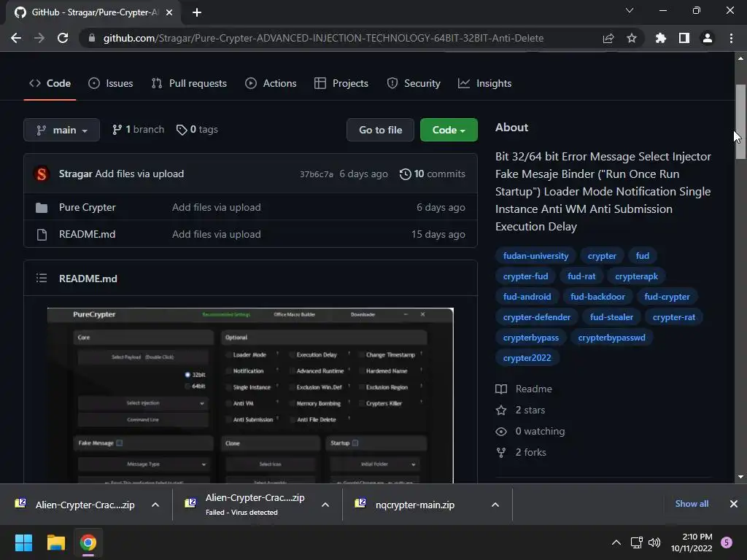
Task: Click the Go to file button
Action: point(380,130)
